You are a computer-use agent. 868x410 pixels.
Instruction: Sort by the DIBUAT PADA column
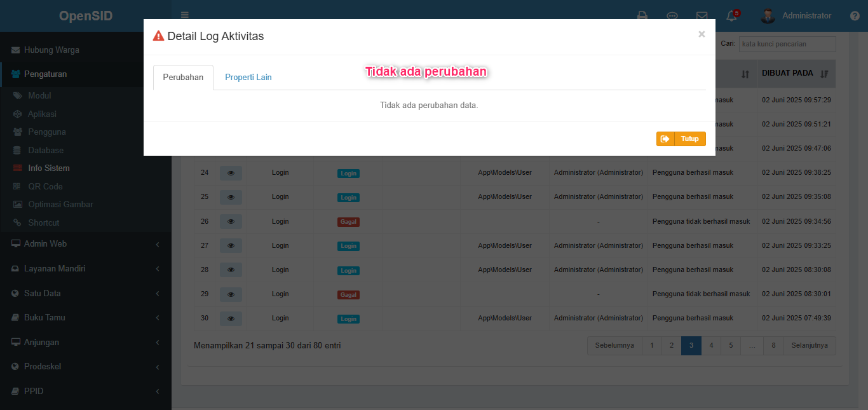click(x=795, y=74)
